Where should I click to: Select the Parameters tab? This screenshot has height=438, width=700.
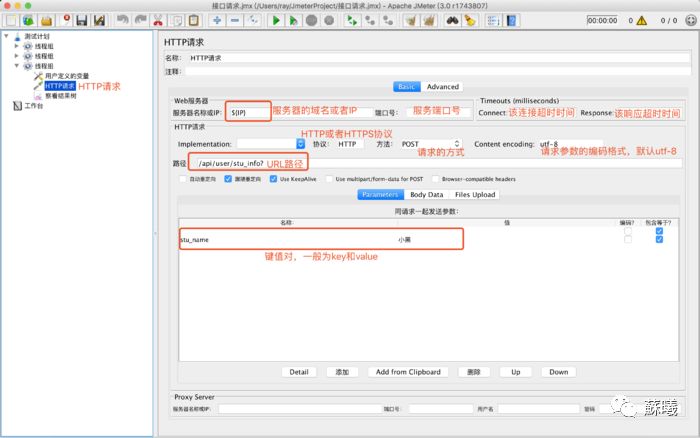click(x=380, y=195)
